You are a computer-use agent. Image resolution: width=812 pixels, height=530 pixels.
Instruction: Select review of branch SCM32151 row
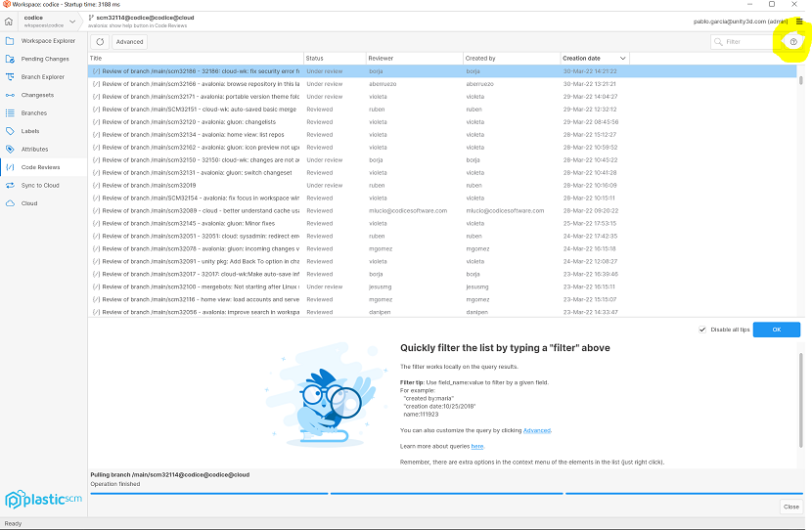pos(442,110)
